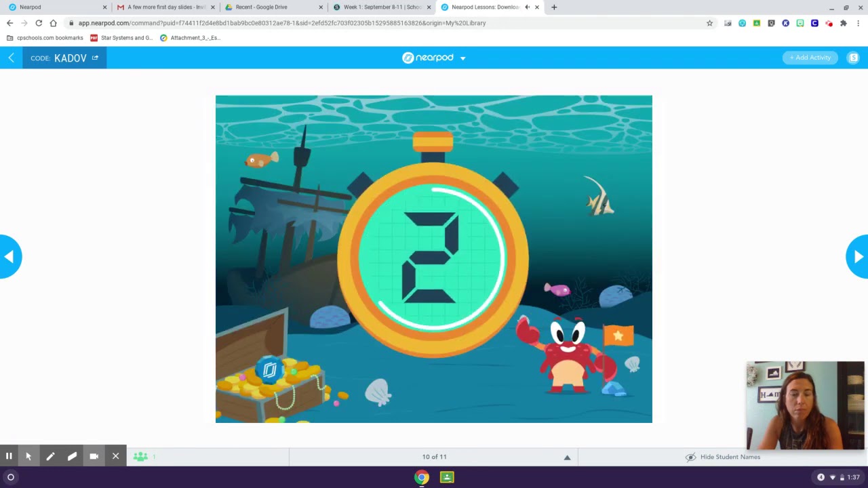
Task: Open the Star Systems PDF bookmark
Action: 121,38
